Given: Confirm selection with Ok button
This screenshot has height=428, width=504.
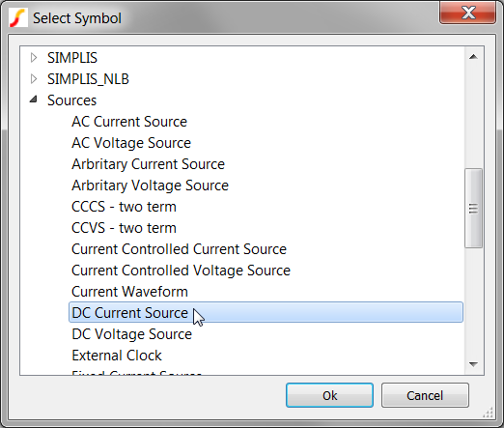Looking at the screenshot, I should 329,395.
